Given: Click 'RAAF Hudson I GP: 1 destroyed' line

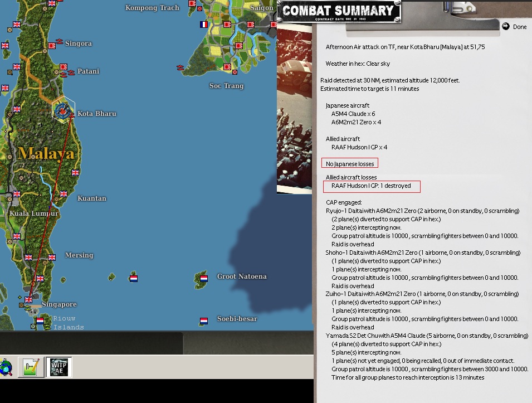Looking at the screenshot, I should (371, 186).
